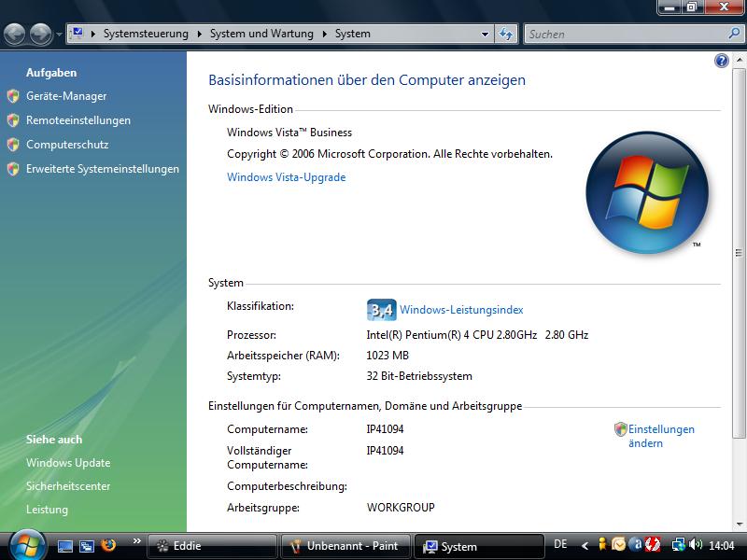Expand hidden quick launch items chevron
The image size is (747, 560).
tap(136, 541)
